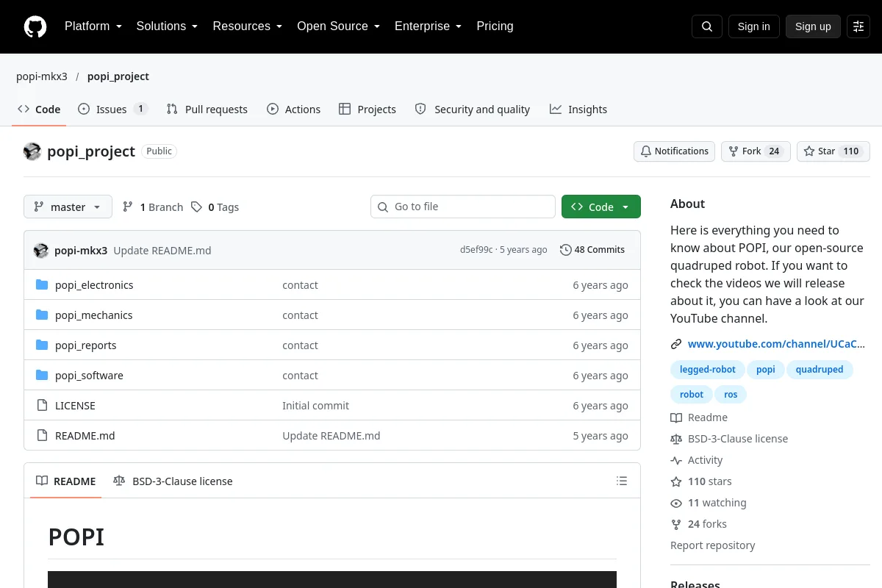The image size is (882, 588).
Task: Click the Sign up button
Action: (x=813, y=26)
